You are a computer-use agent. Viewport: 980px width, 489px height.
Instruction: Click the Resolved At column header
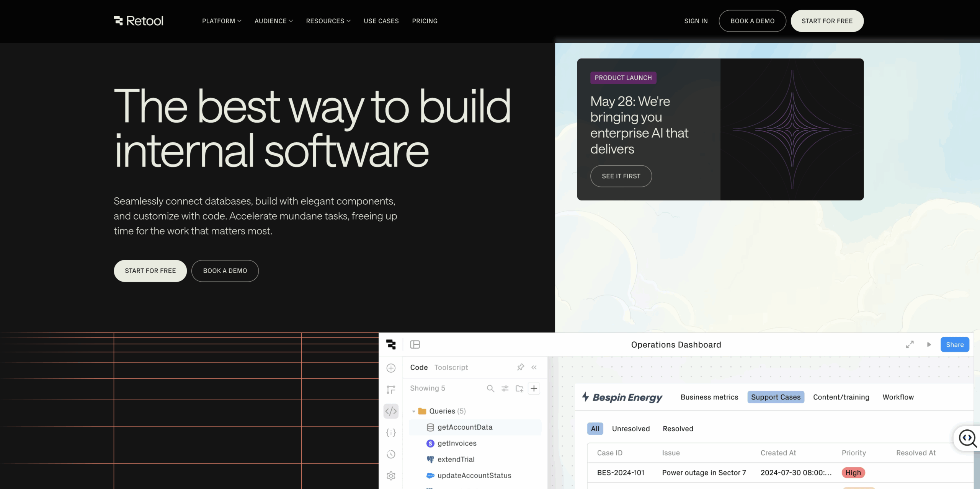click(x=916, y=453)
